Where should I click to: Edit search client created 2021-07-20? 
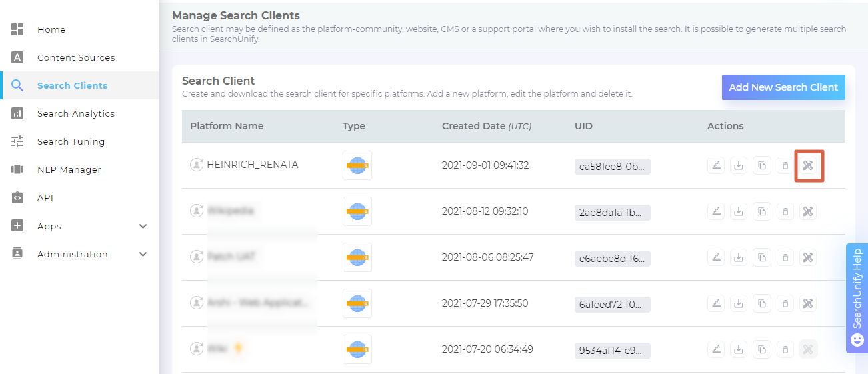[716, 349]
